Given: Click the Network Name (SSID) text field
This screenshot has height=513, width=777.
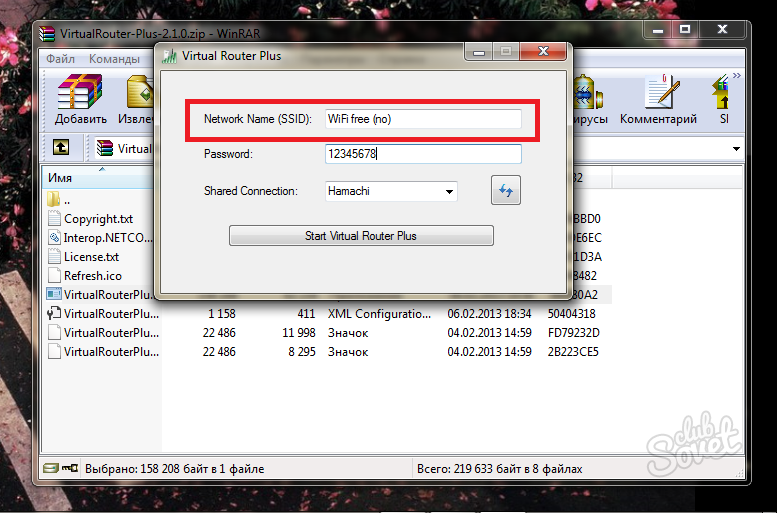Looking at the screenshot, I should 423,119.
